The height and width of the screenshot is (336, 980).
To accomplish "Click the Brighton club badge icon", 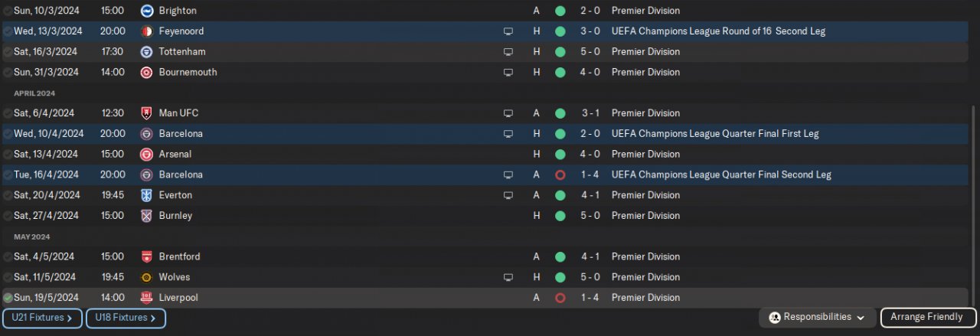I will pos(147,11).
